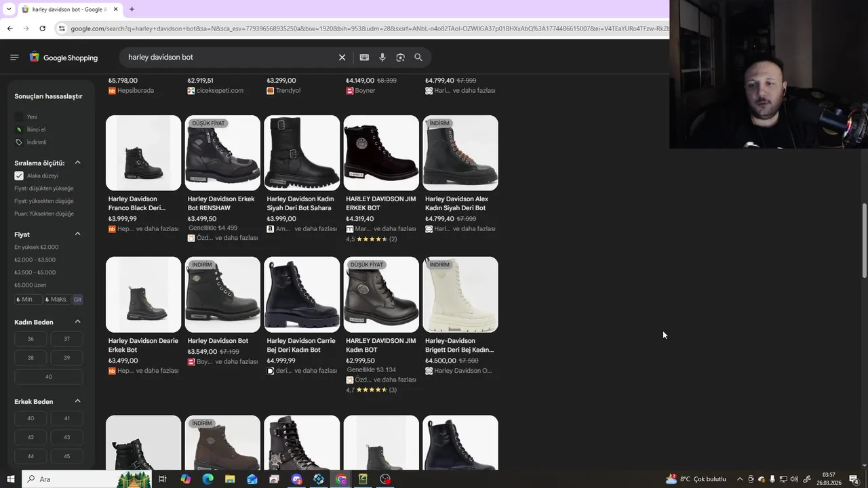Show hidden system tray icons
The image size is (868, 488).
[740, 479]
